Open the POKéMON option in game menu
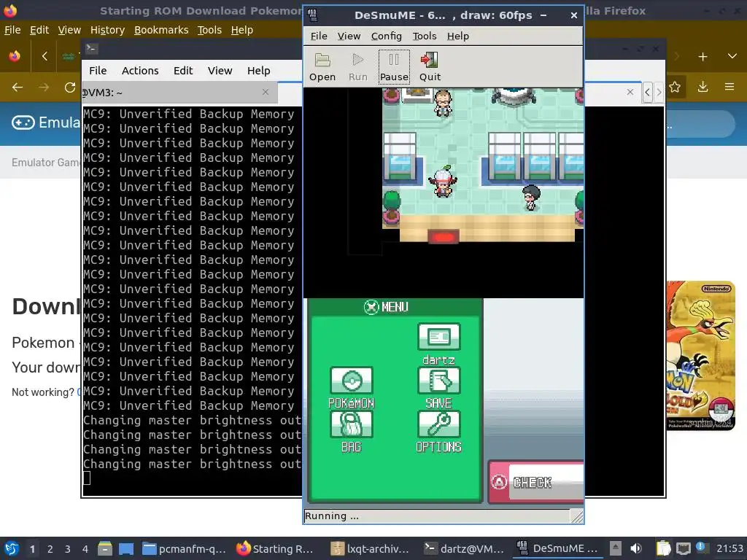Viewport: 747px width, 560px height. click(351, 388)
